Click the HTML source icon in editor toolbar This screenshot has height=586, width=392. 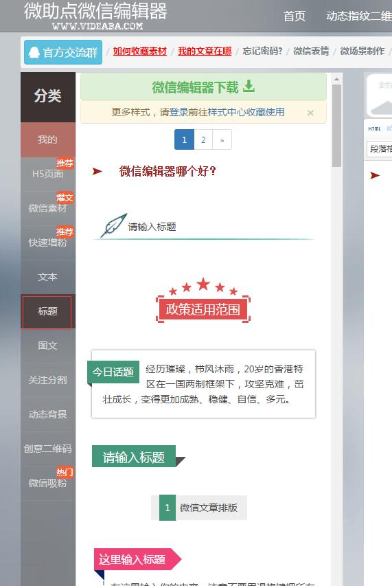coord(374,128)
